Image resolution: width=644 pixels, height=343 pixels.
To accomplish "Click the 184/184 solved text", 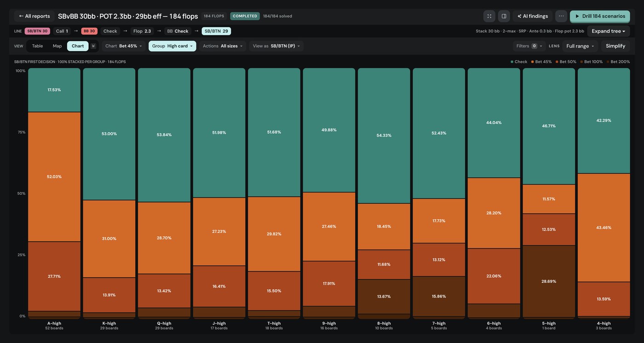I will click(277, 16).
